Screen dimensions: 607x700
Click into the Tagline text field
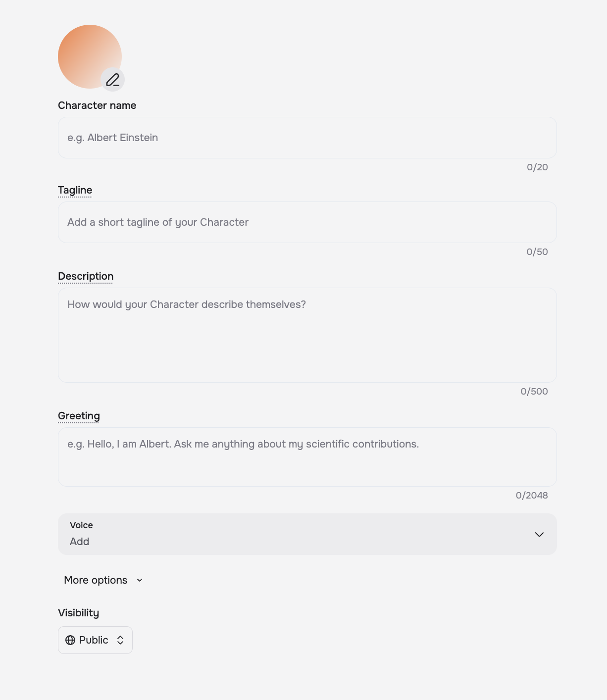[x=307, y=222]
